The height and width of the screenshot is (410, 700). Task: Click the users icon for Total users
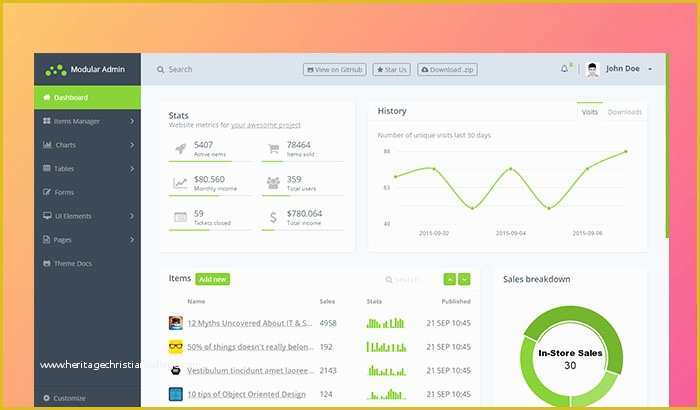[273, 183]
